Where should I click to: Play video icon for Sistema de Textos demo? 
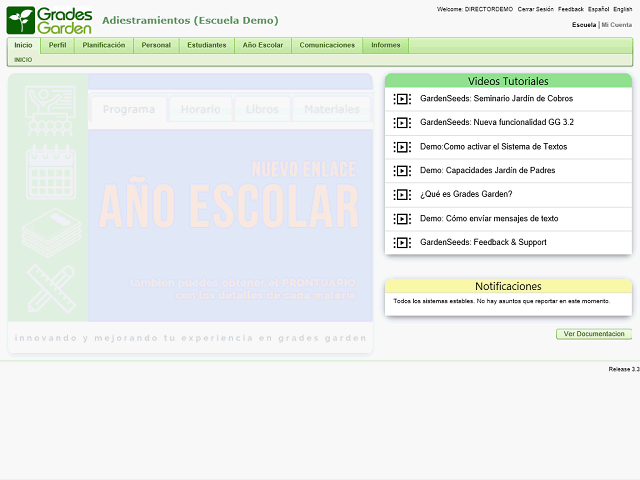coord(402,147)
